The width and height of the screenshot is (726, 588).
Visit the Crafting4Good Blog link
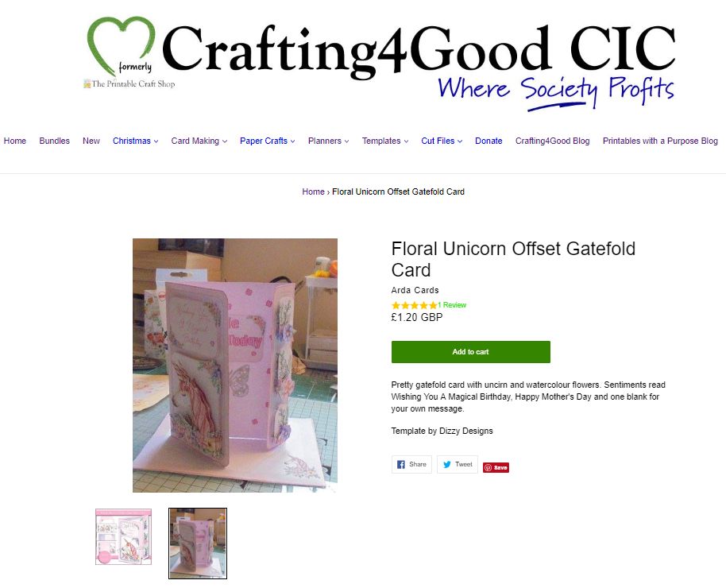pos(552,141)
